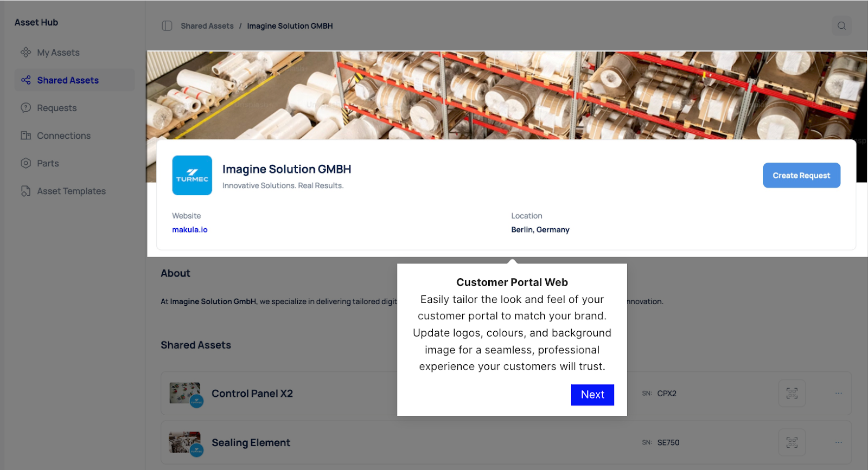Click the About section heading

(x=175, y=273)
